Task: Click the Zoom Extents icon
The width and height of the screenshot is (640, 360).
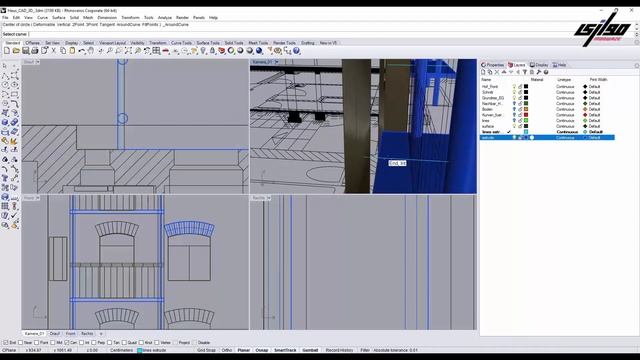Action: tap(128, 51)
